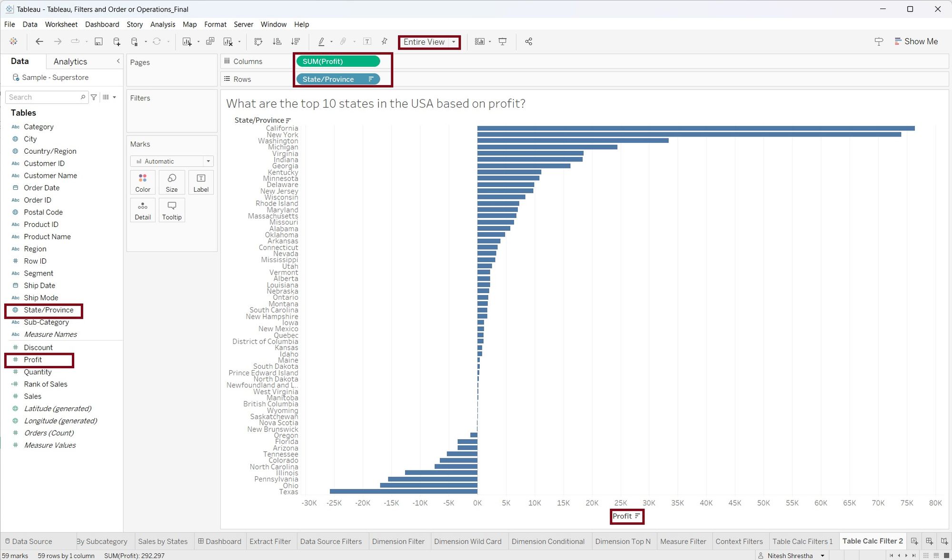The height and width of the screenshot is (560, 952).
Task: Open the Entire View fit dropdown
Action: 454,42
